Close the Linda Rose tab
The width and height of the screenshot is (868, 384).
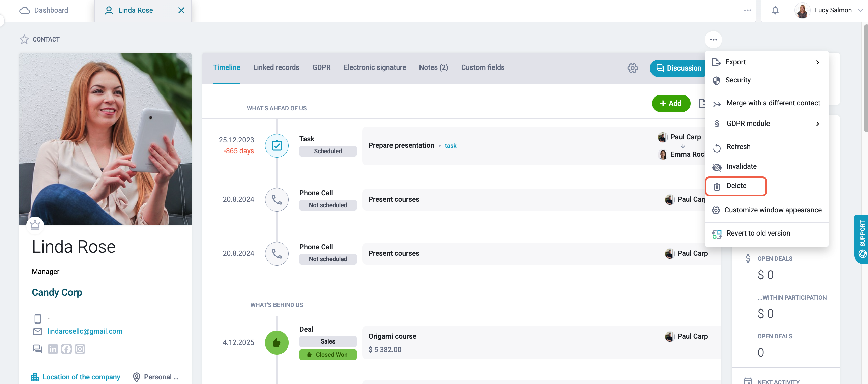(x=181, y=10)
